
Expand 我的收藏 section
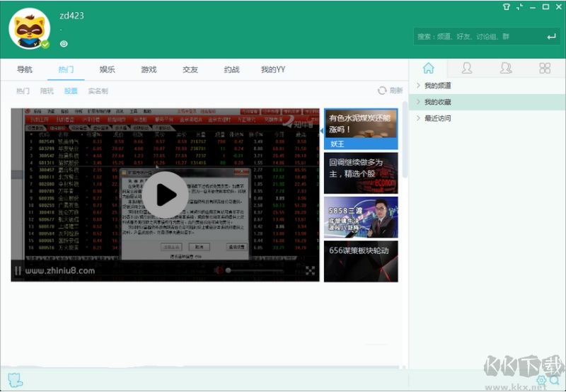tap(487, 102)
